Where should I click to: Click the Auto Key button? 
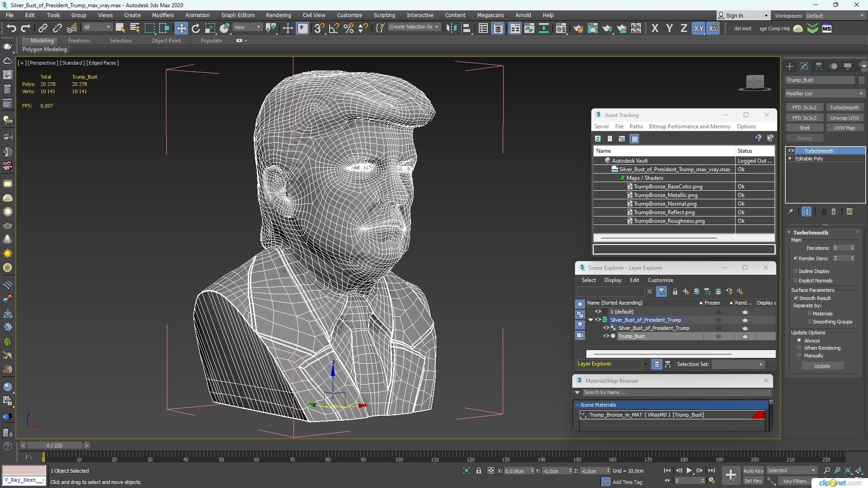(753, 471)
